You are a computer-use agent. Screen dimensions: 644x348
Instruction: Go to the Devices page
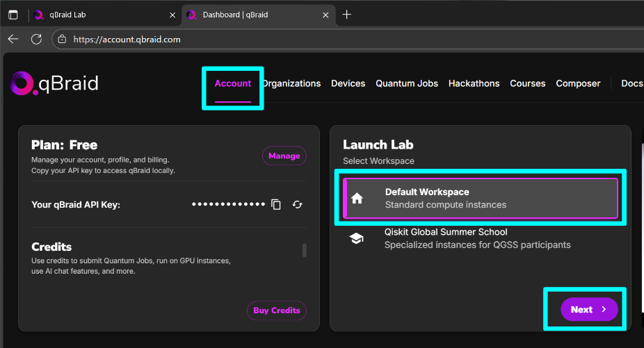point(348,83)
